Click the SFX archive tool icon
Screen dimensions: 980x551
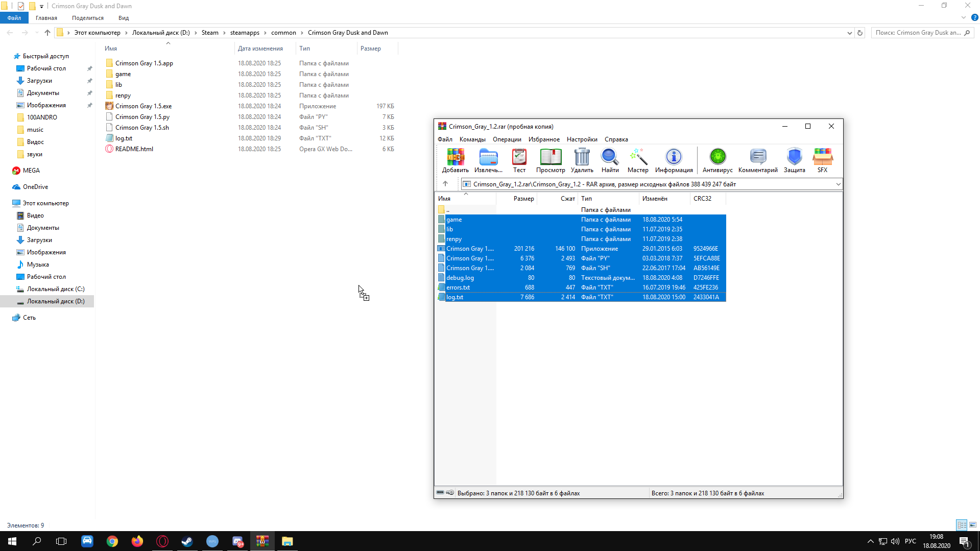tap(822, 160)
